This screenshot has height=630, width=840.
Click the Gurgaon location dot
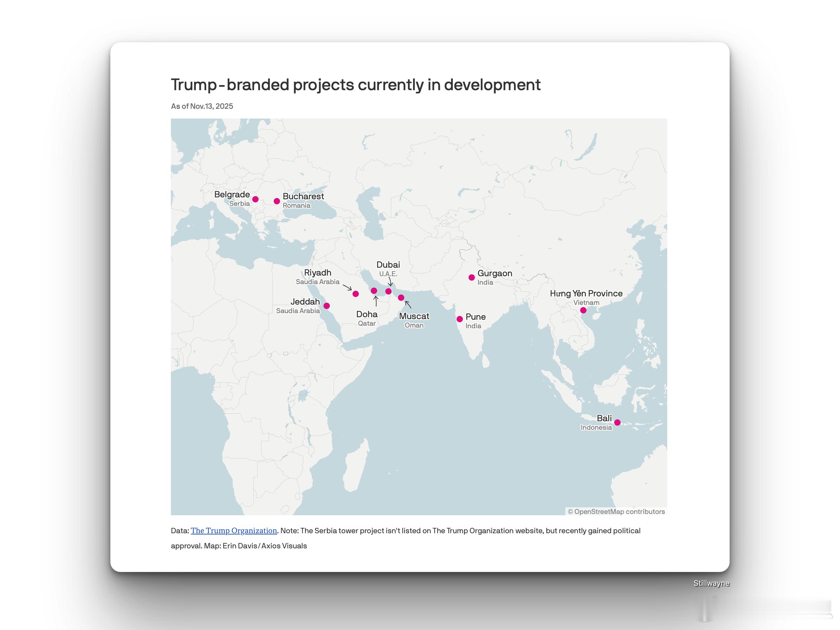click(x=472, y=277)
